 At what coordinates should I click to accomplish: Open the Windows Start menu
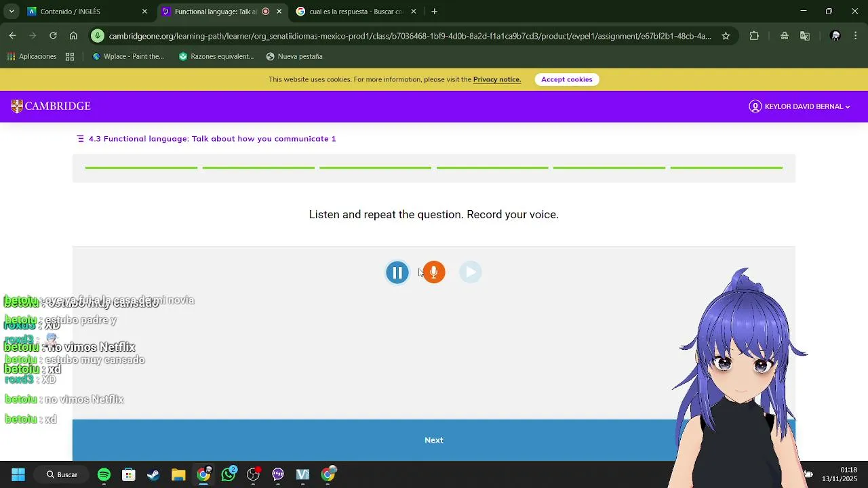[x=18, y=474]
